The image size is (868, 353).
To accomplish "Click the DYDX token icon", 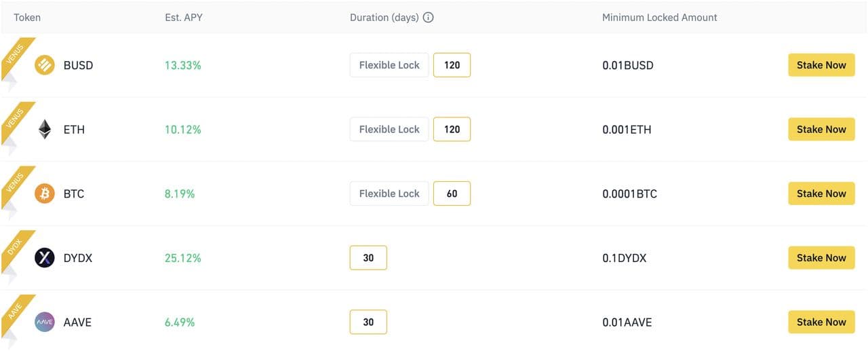I will click(45, 258).
